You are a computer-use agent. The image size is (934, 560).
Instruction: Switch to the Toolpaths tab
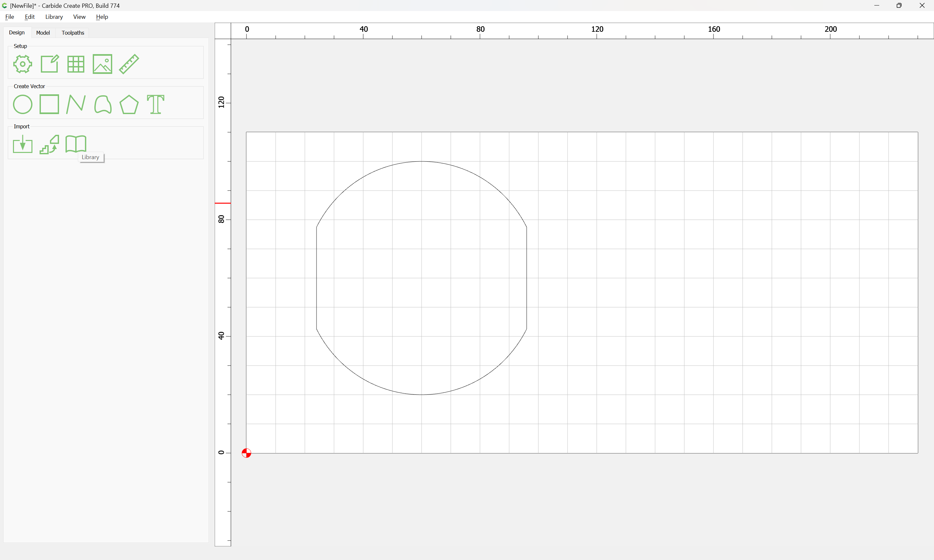73,33
